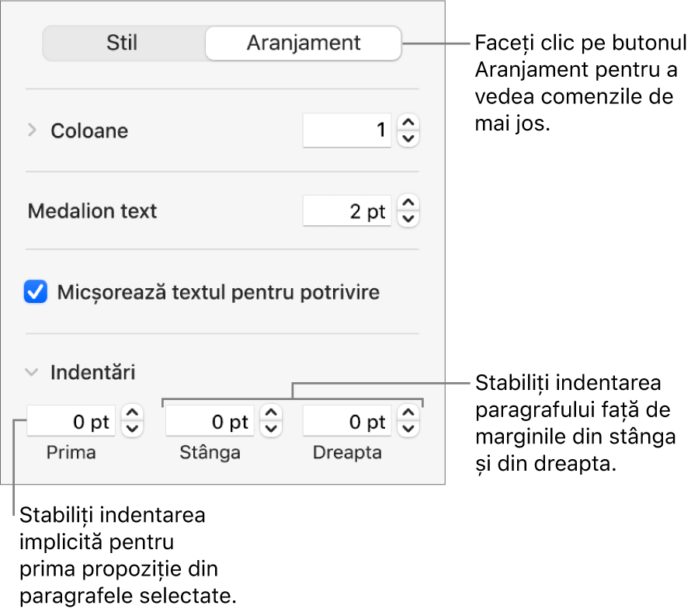Screen dimensions: 698x616
Task: Expand the Coloane section
Action: point(32,131)
